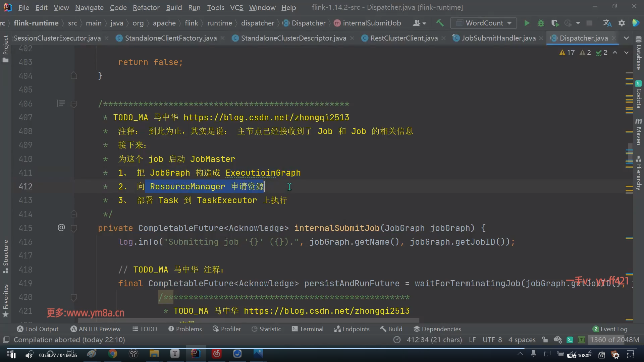Build project with the hammer icon
The height and width of the screenshot is (362, 644).
pos(440,23)
